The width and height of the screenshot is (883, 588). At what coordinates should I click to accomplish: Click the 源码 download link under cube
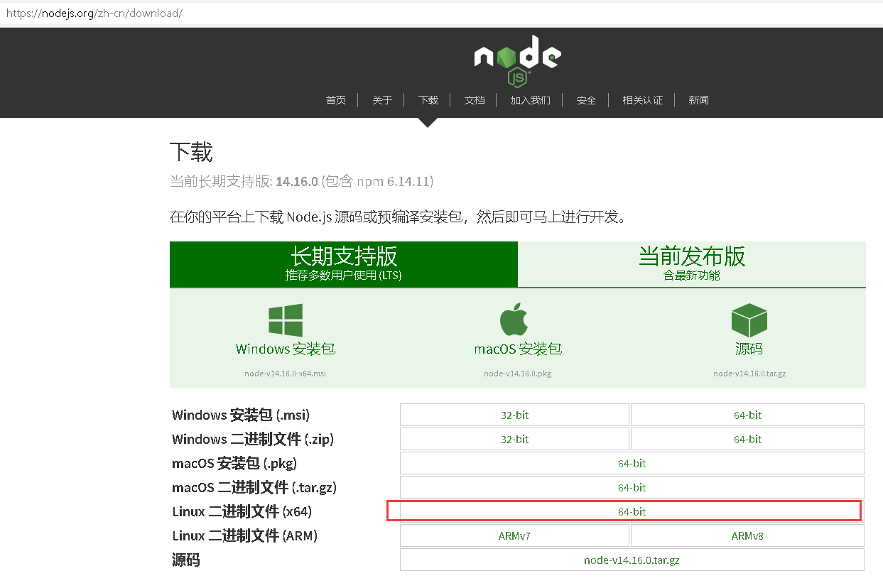point(749,349)
